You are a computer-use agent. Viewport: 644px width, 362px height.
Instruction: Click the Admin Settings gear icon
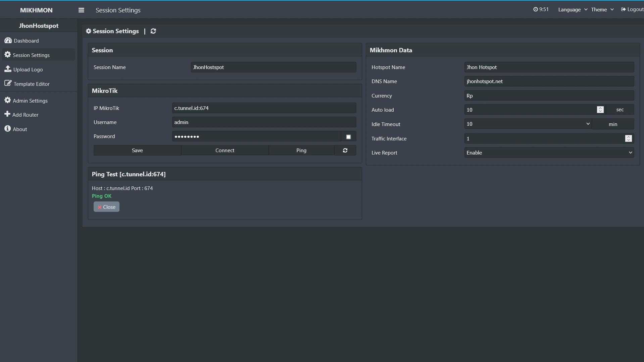[8, 100]
